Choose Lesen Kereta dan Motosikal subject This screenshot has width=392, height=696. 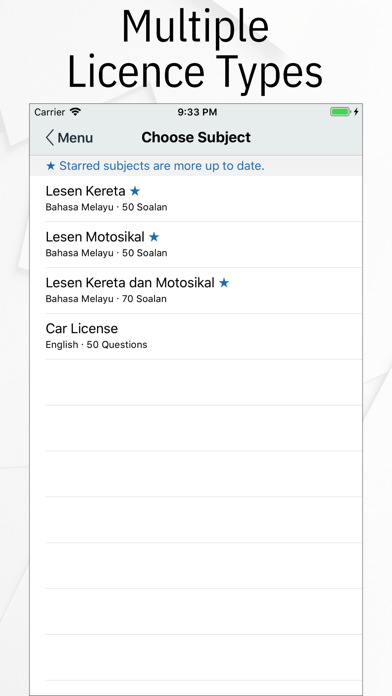pyautogui.click(x=196, y=290)
